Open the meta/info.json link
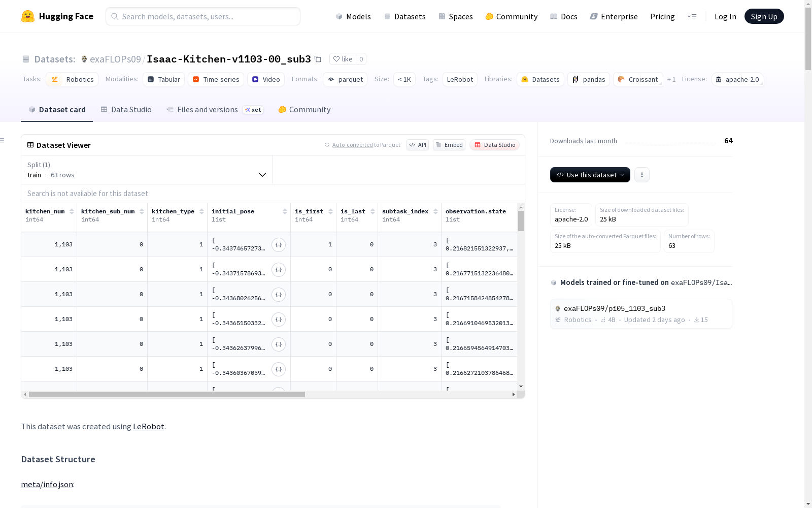The height and width of the screenshot is (508, 812). (47, 484)
